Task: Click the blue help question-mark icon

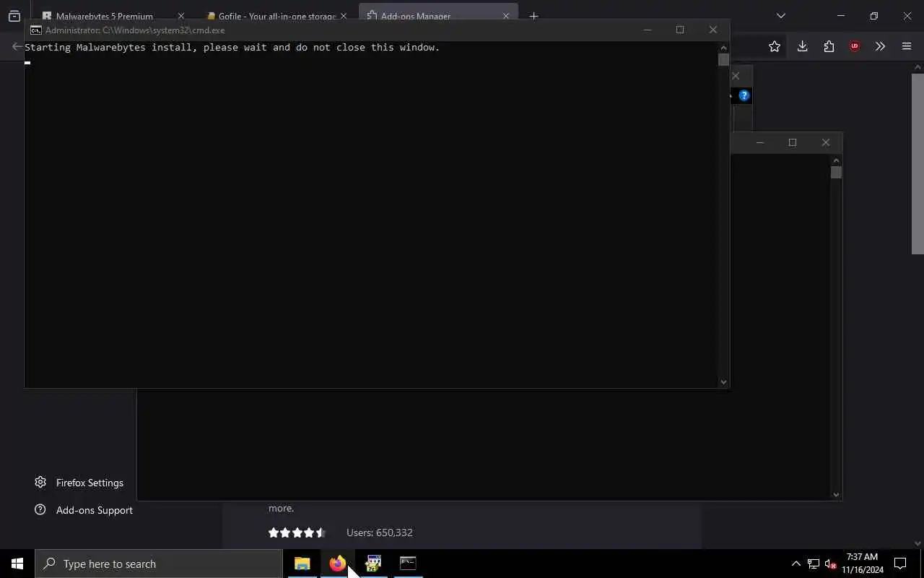Action: (x=744, y=95)
